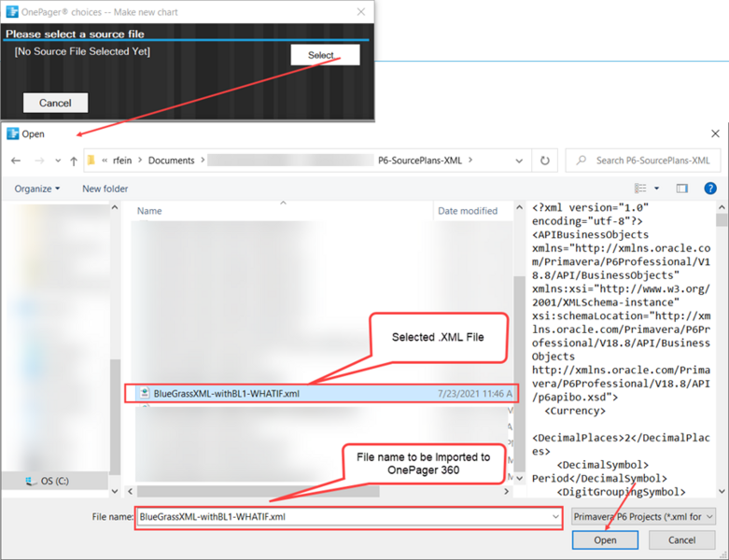Click the Open dialog title icon
Viewport: 729px width, 560px height.
click(12, 133)
